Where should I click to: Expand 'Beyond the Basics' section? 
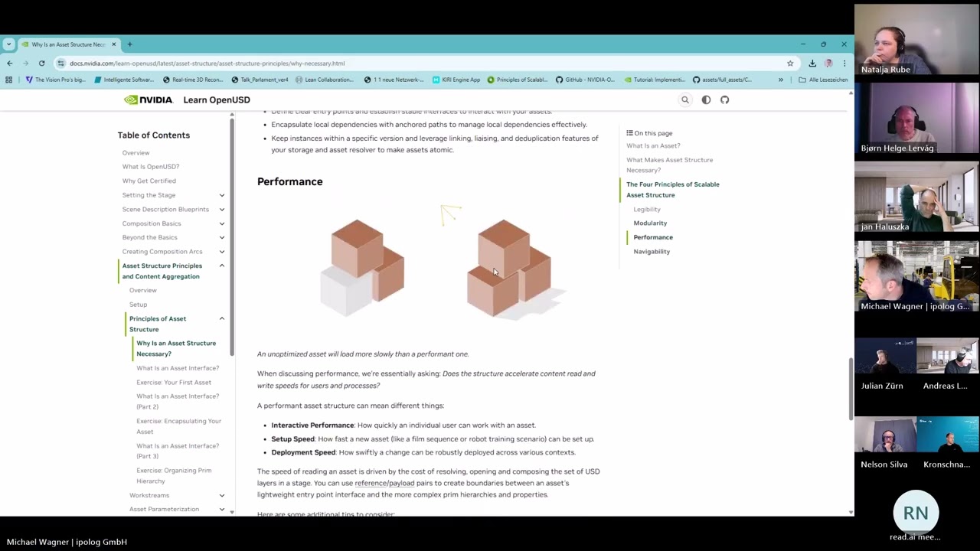pyautogui.click(x=222, y=237)
